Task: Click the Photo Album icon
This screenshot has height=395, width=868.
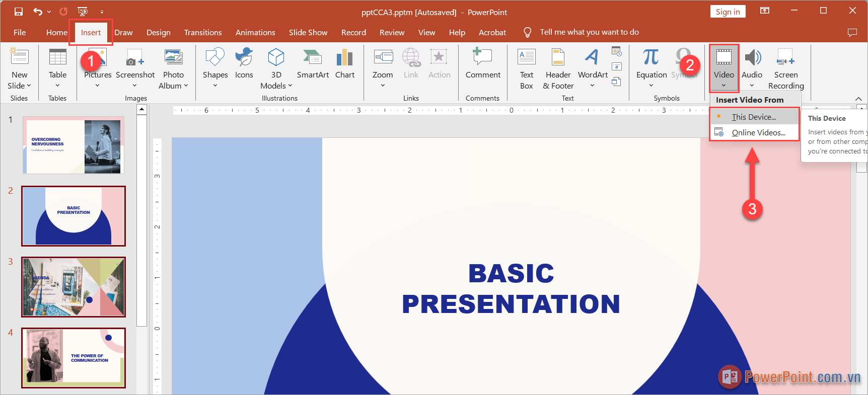Action: coord(174,57)
